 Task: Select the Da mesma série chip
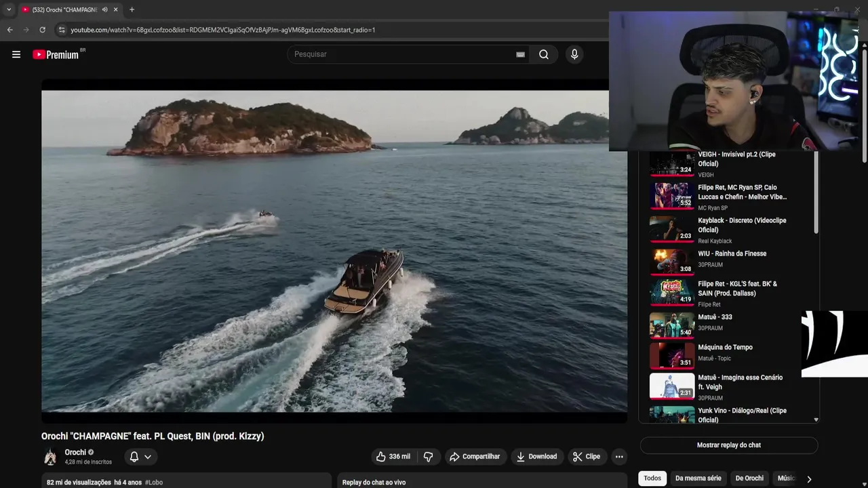[698, 479]
